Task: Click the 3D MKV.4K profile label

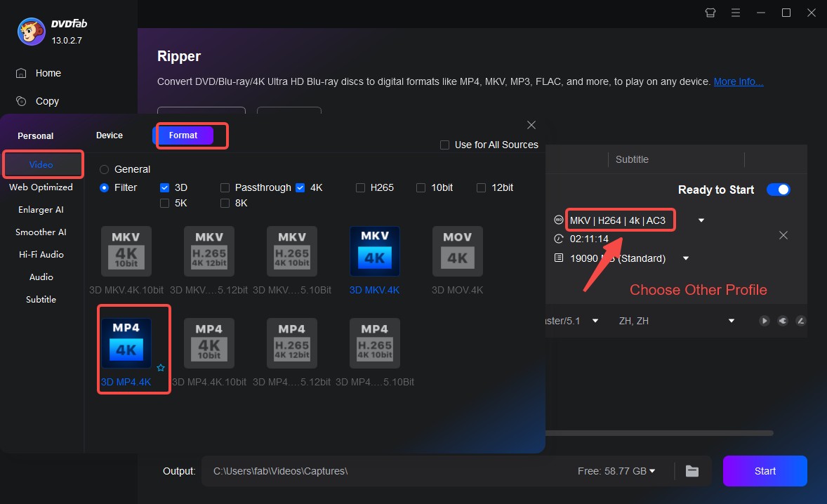Action: 374,290
